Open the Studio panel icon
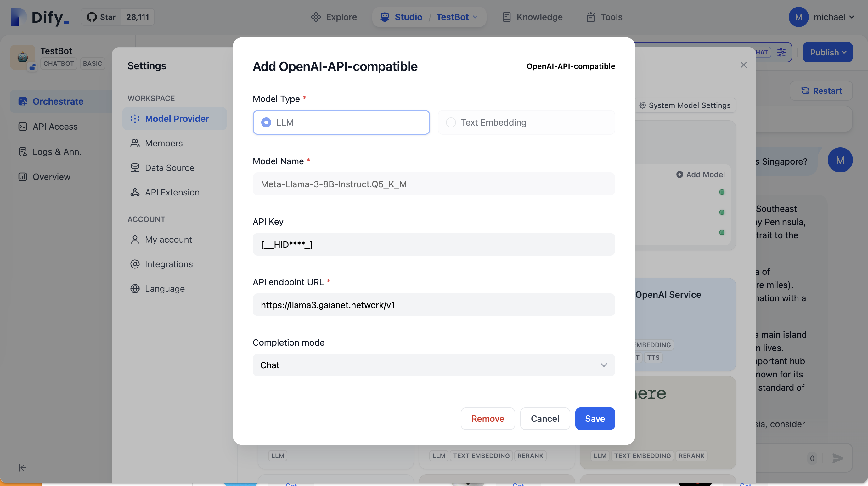 [385, 16]
